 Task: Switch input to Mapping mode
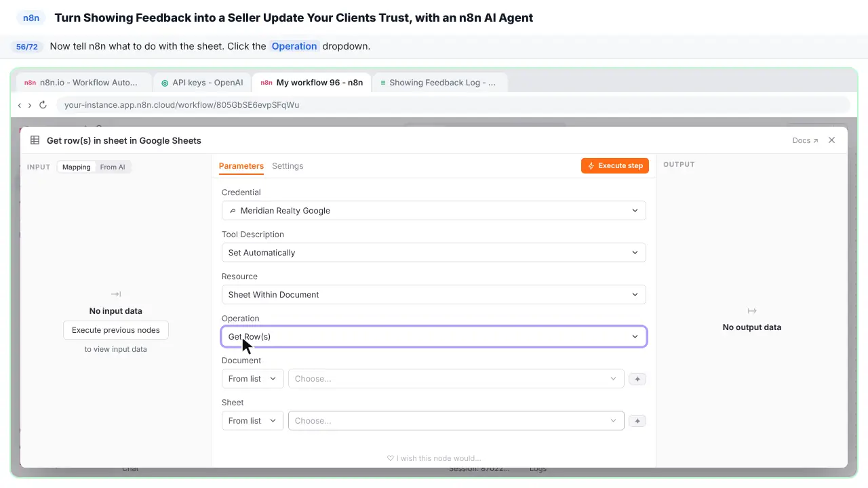(x=77, y=167)
